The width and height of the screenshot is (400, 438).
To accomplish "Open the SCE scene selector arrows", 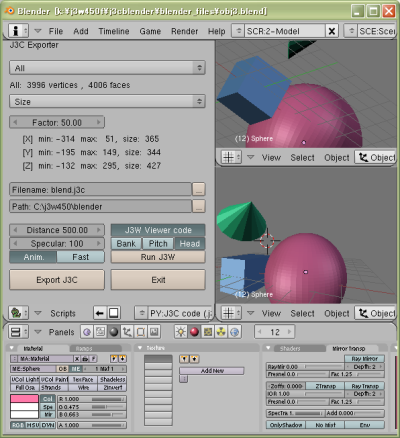I will (x=351, y=31).
